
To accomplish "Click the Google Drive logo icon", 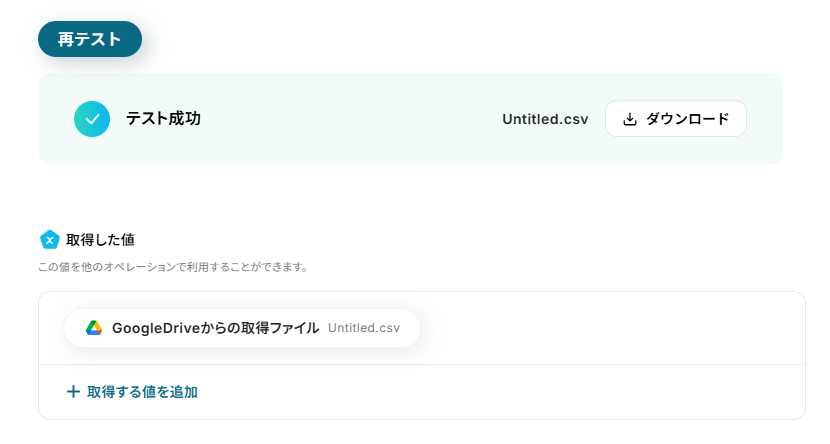I will tap(94, 328).
